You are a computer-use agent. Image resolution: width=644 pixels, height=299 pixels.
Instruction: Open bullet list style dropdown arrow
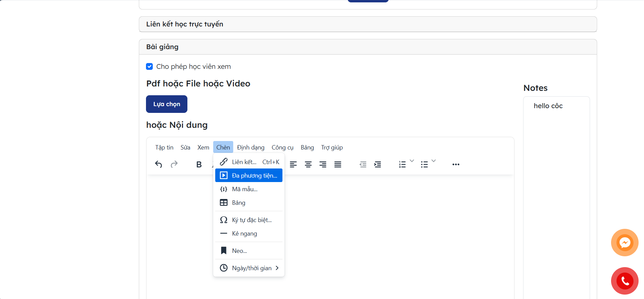(434, 161)
